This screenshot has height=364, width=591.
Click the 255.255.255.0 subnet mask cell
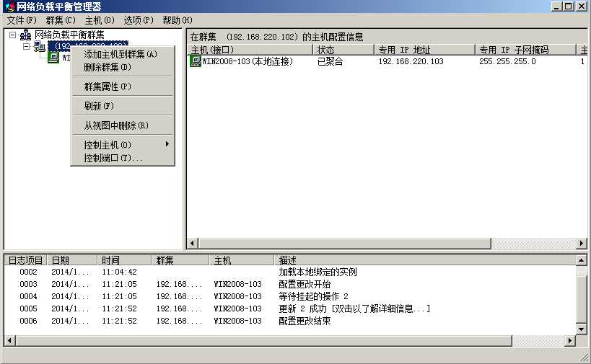507,61
